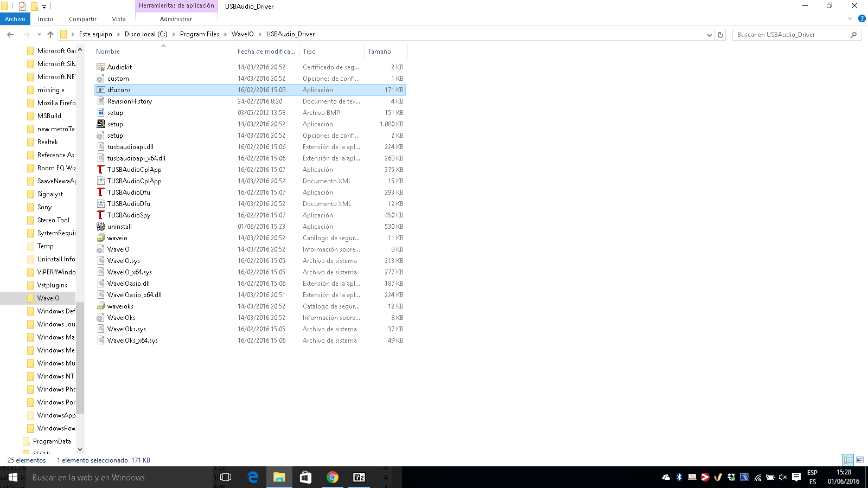Switch to the Inicio ribbon tab
Image resolution: width=868 pixels, height=488 pixels.
[x=46, y=19]
